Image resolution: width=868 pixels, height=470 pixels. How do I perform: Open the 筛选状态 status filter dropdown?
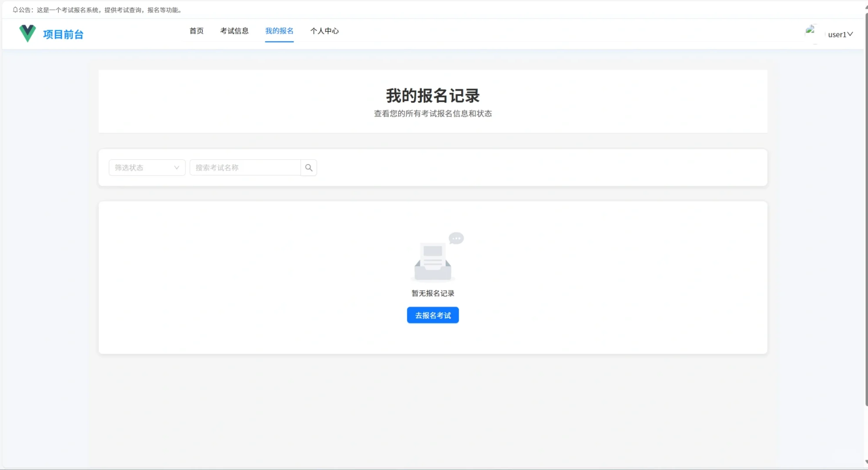coord(144,168)
